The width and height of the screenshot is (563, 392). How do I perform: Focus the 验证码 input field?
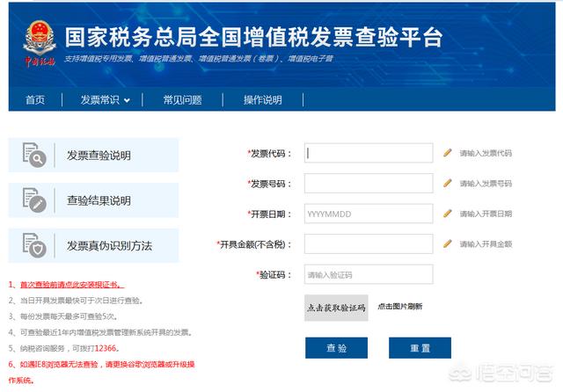pyautogui.click(x=369, y=274)
